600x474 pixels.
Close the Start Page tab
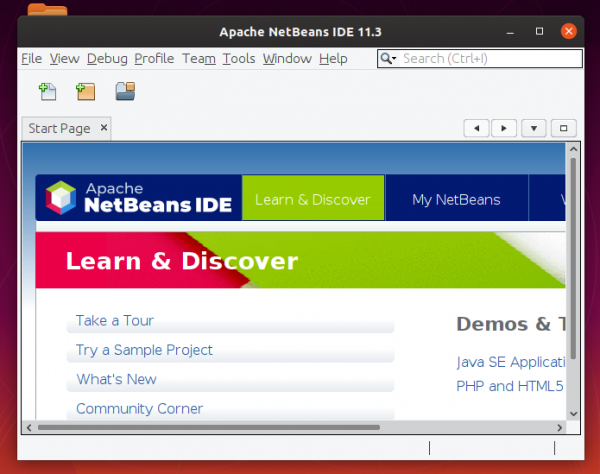(103, 128)
